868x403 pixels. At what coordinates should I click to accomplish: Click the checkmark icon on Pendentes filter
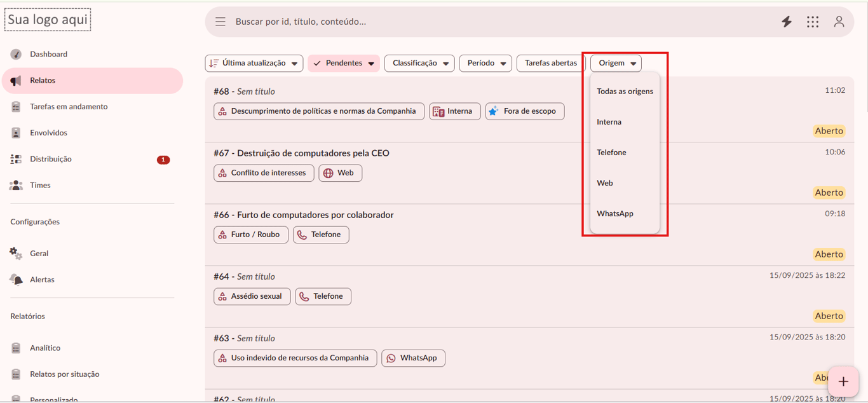[317, 64]
